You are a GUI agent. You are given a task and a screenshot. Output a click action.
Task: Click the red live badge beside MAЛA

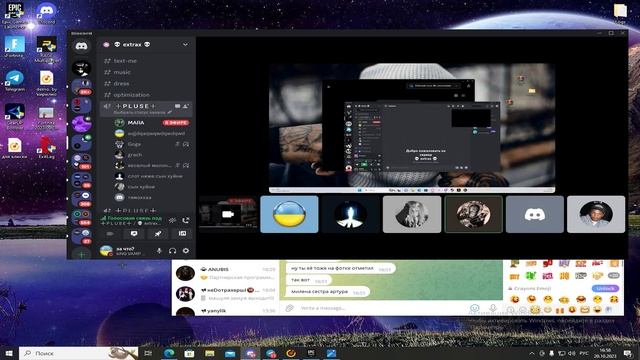(x=176, y=122)
